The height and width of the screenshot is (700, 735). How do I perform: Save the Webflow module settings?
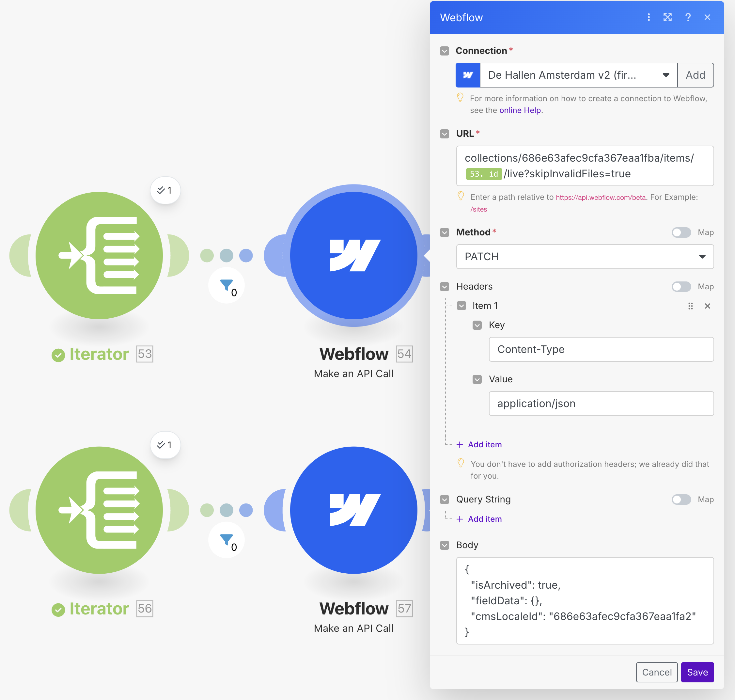click(x=697, y=672)
